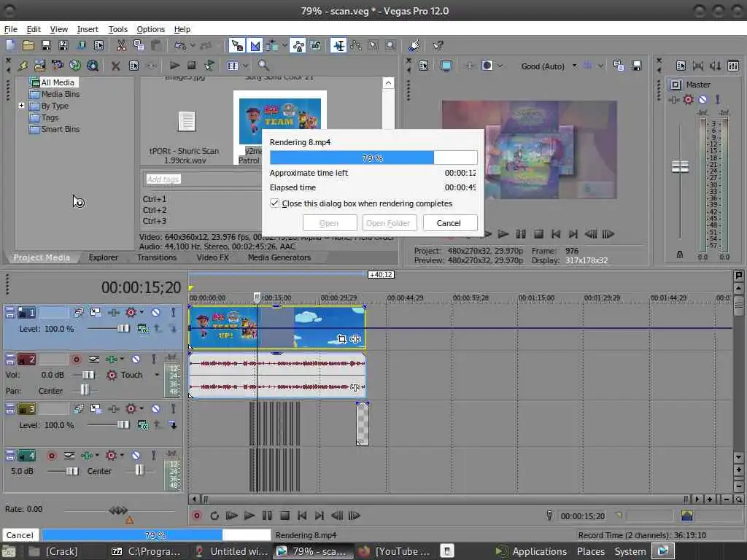Open Track FX on audio track 2
Screen dimensions: 747x560
112,359
